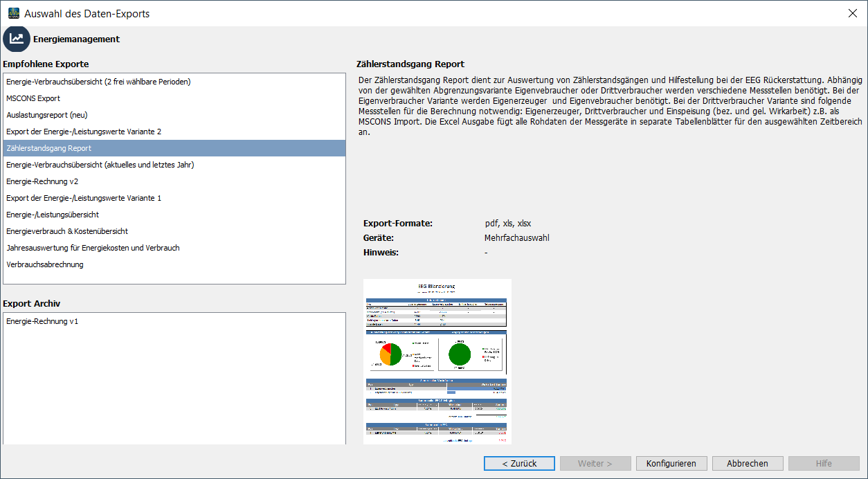Choose Export der Energie-/Leistungswerte Variante 1
Viewport: 868px width, 479px height.
[84, 198]
